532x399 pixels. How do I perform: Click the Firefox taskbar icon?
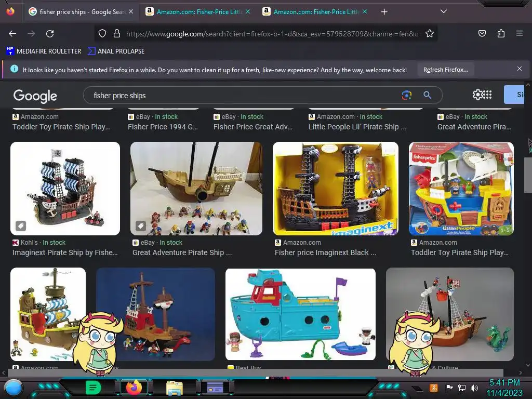pyautogui.click(x=134, y=388)
